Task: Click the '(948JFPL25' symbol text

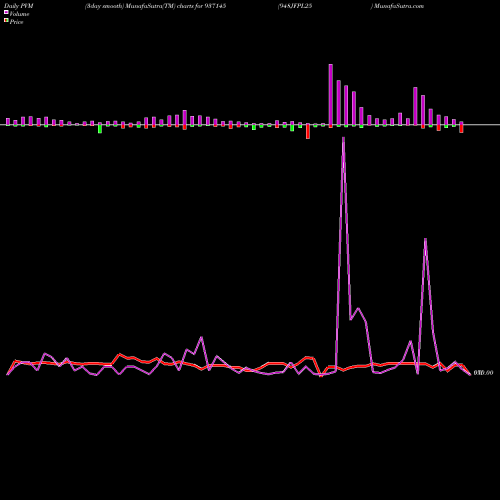Action: tap(295, 6)
